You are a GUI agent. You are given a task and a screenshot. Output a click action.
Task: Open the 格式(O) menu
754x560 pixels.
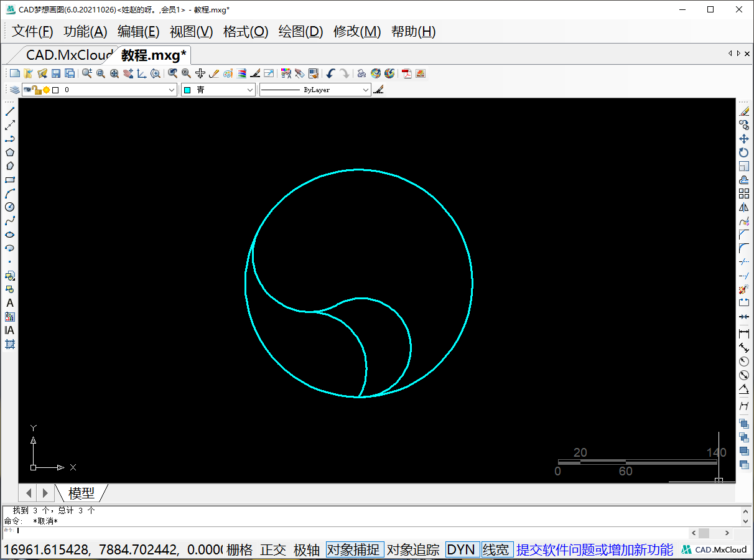point(246,32)
